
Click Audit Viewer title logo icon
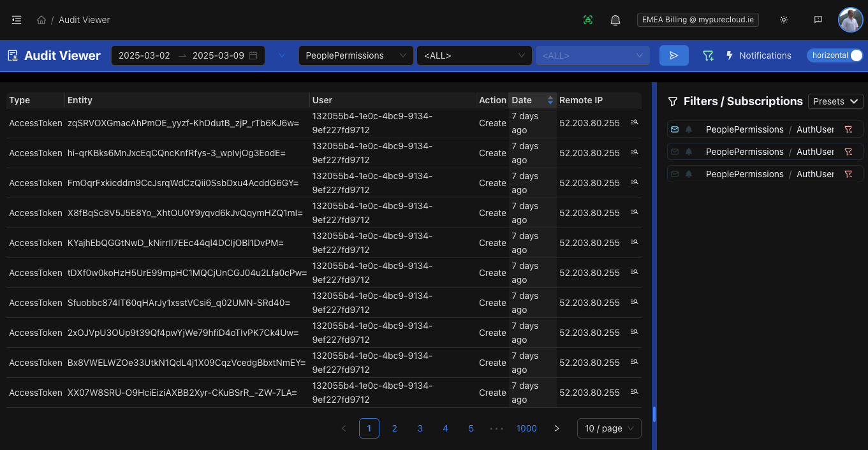click(13, 55)
